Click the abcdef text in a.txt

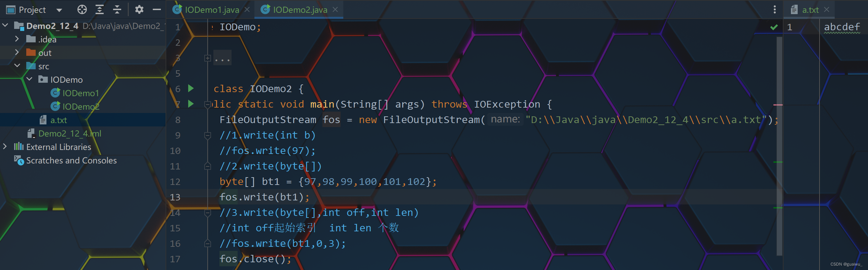pyautogui.click(x=842, y=27)
